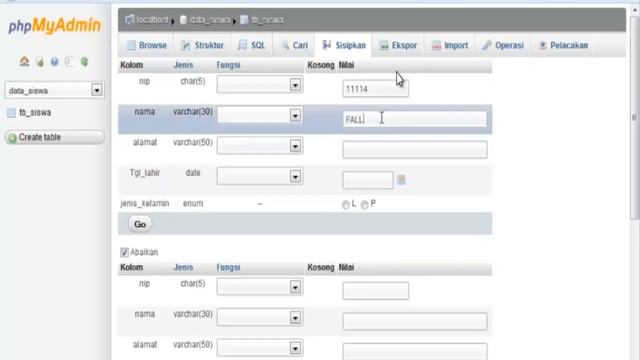The width and height of the screenshot is (640, 360).
Task: Open function dropdown for first alamat row
Action: coord(260,146)
